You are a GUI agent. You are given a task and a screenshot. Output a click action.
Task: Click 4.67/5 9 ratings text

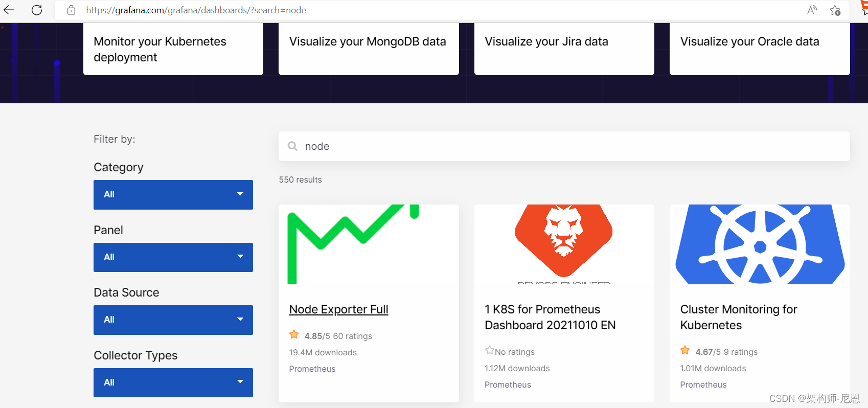(726, 352)
